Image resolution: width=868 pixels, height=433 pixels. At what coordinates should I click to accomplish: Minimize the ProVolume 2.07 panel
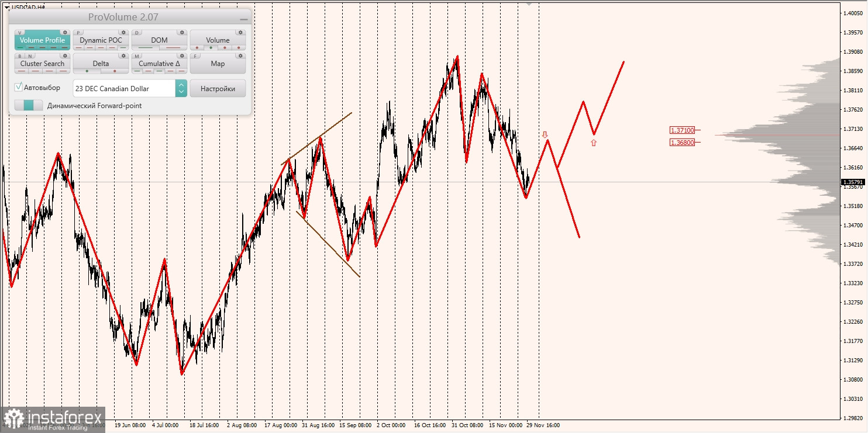(x=244, y=19)
